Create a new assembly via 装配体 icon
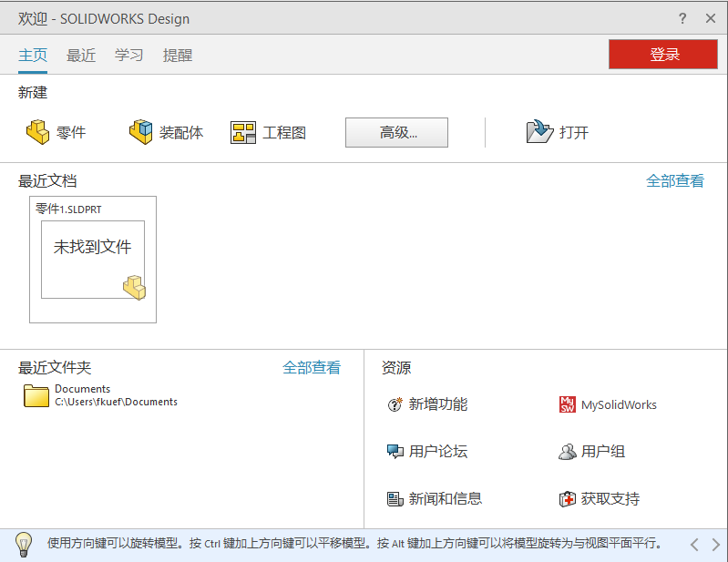Viewport: 728px width, 562px height. click(140, 132)
